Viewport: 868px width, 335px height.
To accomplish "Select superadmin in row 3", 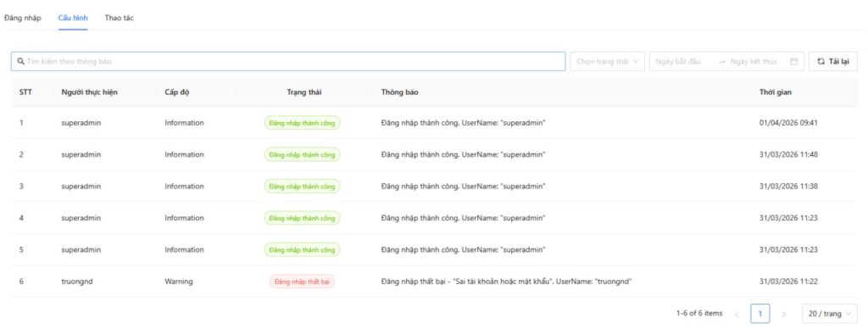I will coord(81,186).
